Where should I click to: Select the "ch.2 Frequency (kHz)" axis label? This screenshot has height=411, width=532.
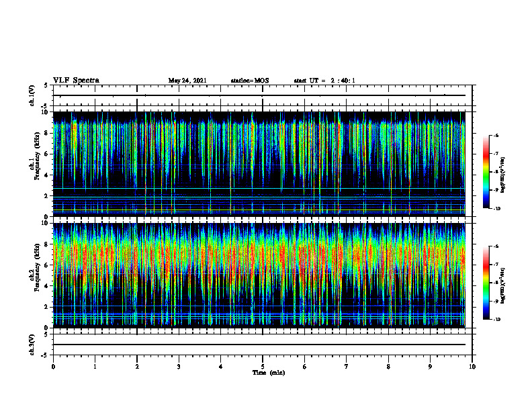coord(35,267)
